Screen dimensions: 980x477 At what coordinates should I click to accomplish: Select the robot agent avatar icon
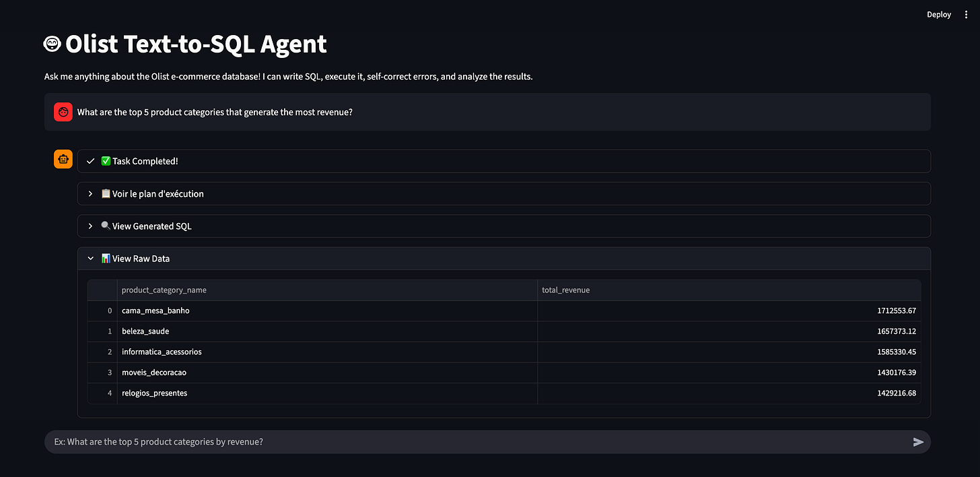[63, 158]
